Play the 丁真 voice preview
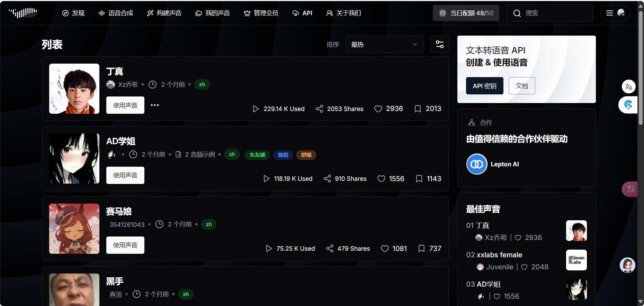The height and width of the screenshot is (306, 644). [256, 109]
